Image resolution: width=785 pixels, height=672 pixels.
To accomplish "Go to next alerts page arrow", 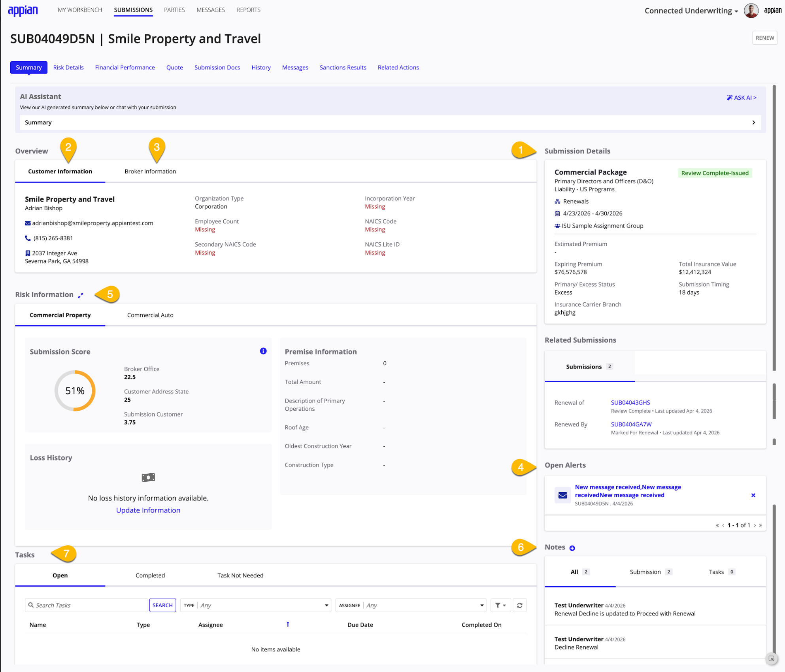I will coord(755,525).
